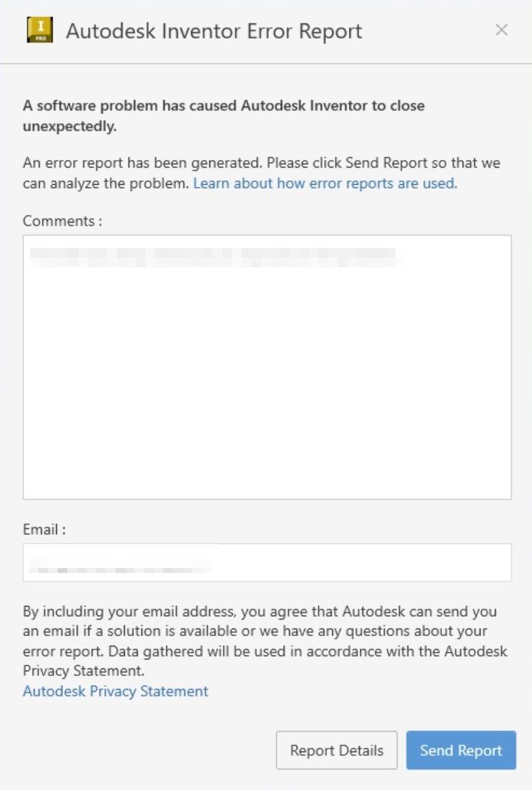Click the "Comments :" label
532x790 pixels.
pyautogui.click(x=62, y=221)
